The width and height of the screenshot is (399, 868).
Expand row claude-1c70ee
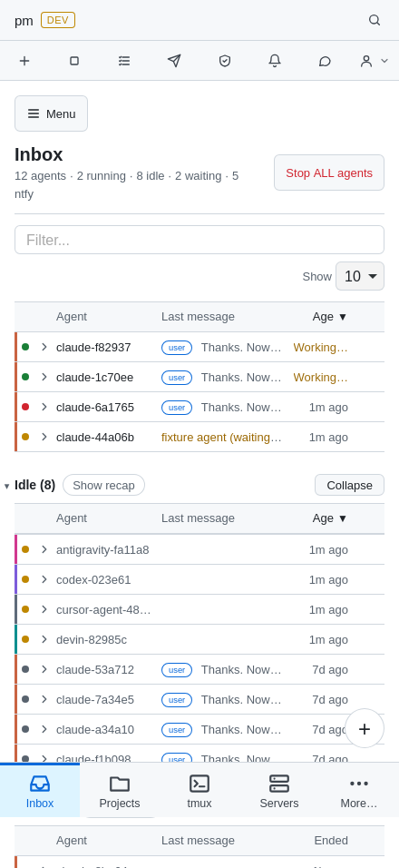(x=44, y=377)
